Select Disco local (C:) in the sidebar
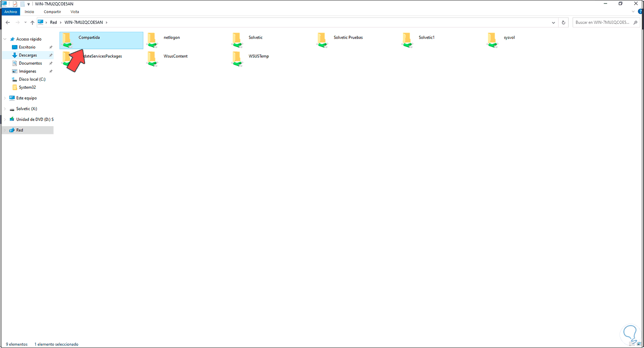The height and width of the screenshot is (348, 644). click(x=32, y=79)
